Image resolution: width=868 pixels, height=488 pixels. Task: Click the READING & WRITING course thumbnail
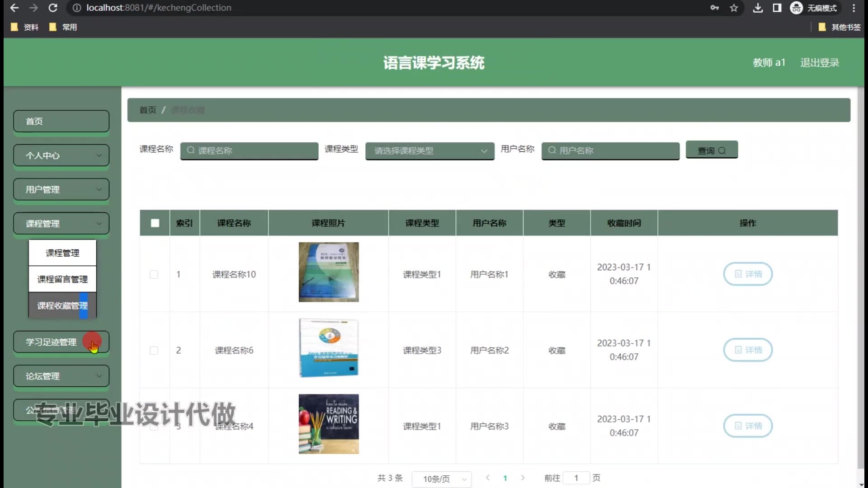tap(329, 424)
